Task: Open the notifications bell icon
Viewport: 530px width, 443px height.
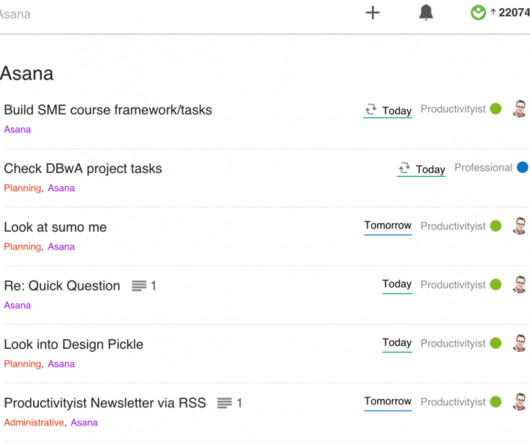Action: coord(426,13)
